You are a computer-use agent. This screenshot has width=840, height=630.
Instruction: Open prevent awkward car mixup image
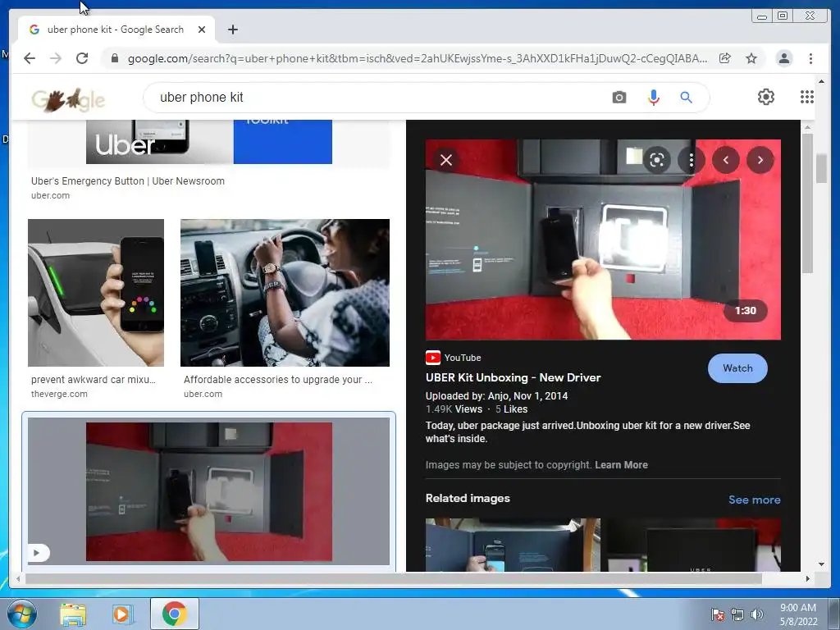point(96,293)
